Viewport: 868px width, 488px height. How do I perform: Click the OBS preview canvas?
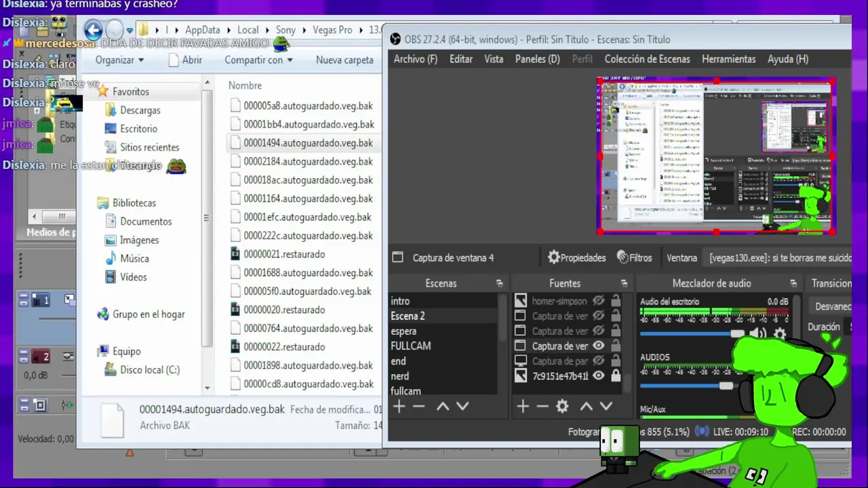pyautogui.click(x=716, y=155)
